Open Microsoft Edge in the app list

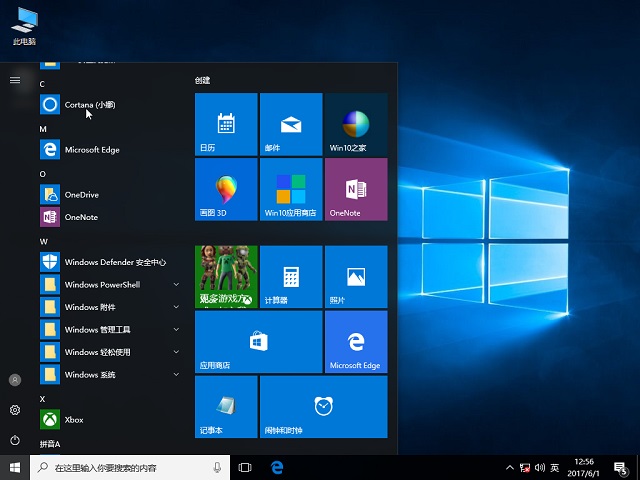(x=110, y=149)
